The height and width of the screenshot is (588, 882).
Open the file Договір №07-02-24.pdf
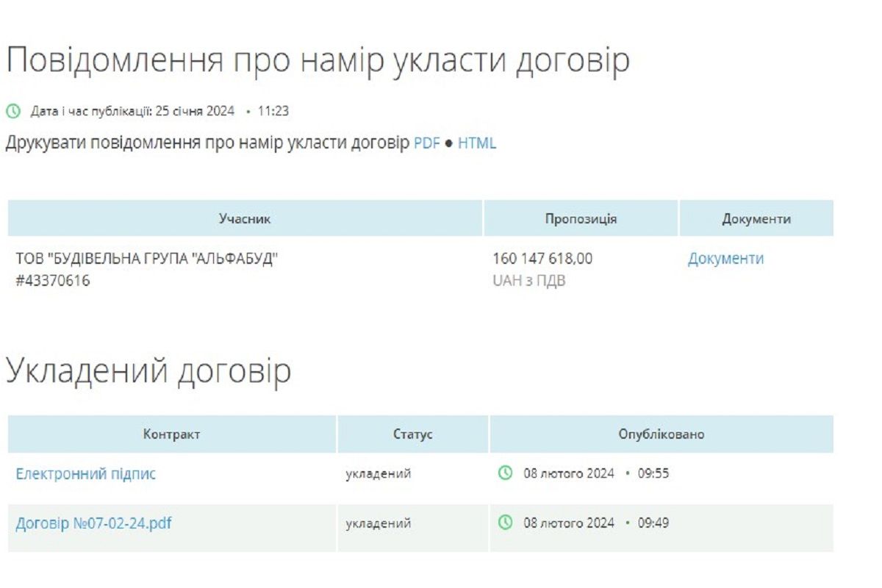pyautogui.click(x=93, y=523)
